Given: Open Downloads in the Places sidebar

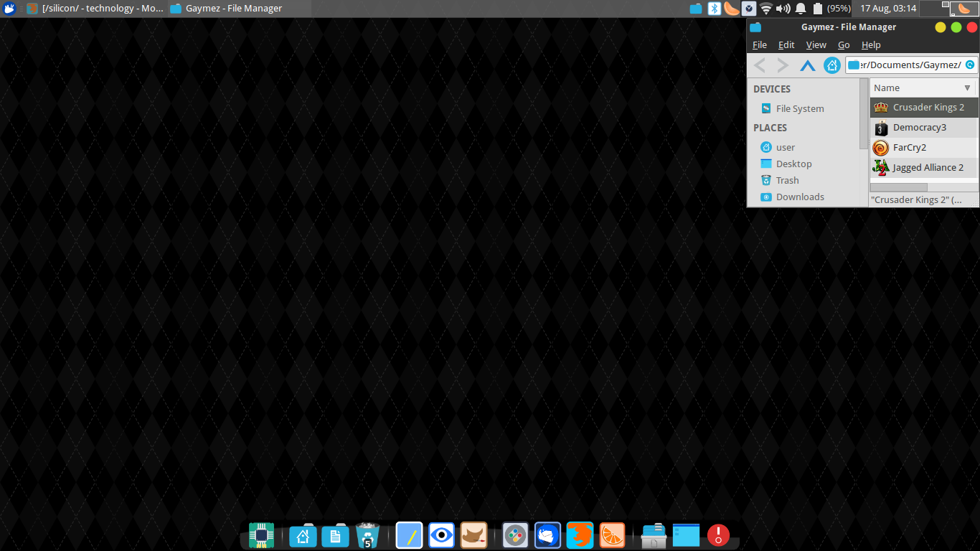Looking at the screenshot, I should (x=799, y=197).
